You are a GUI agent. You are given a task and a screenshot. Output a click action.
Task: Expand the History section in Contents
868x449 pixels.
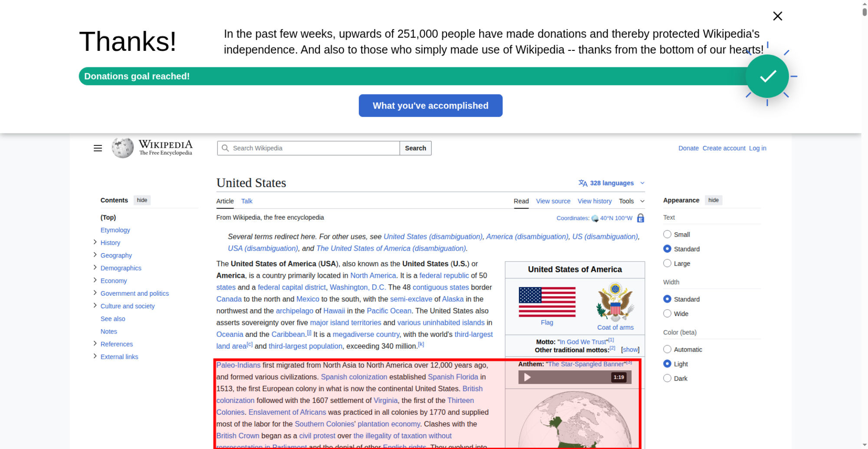pos(95,242)
